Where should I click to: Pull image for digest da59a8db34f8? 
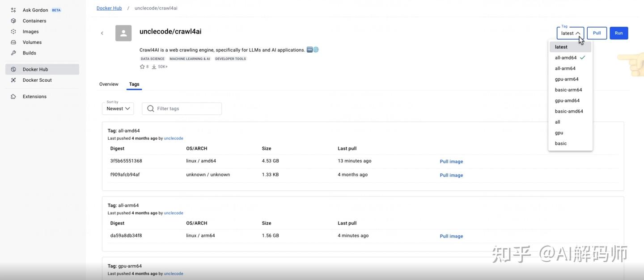click(x=451, y=236)
